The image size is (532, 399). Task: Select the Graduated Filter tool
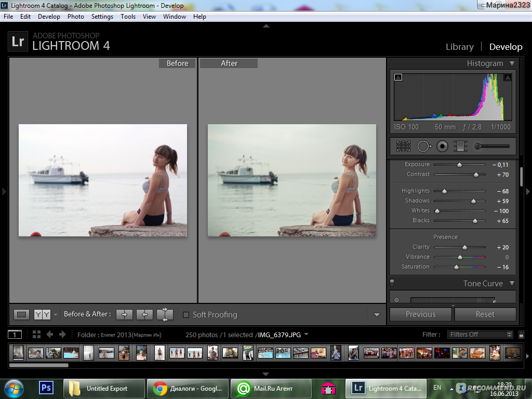[x=460, y=146]
